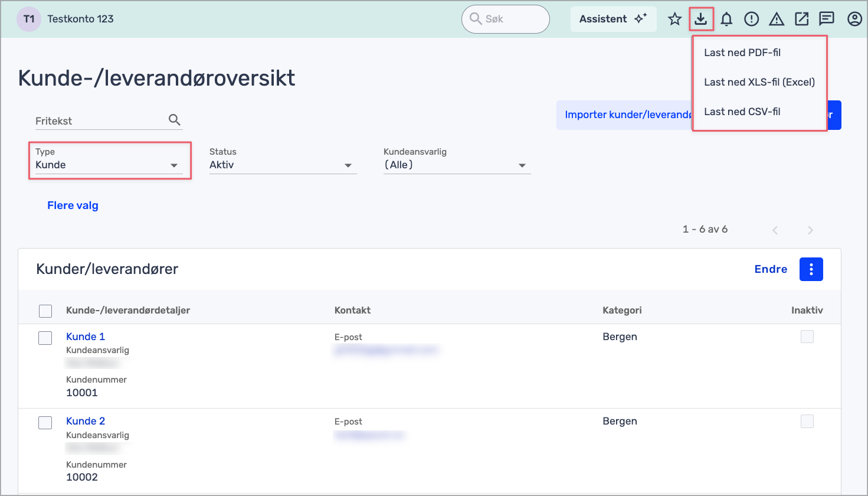Click the triangle warning icon
This screenshot has width=868, height=496.
[777, 19]
